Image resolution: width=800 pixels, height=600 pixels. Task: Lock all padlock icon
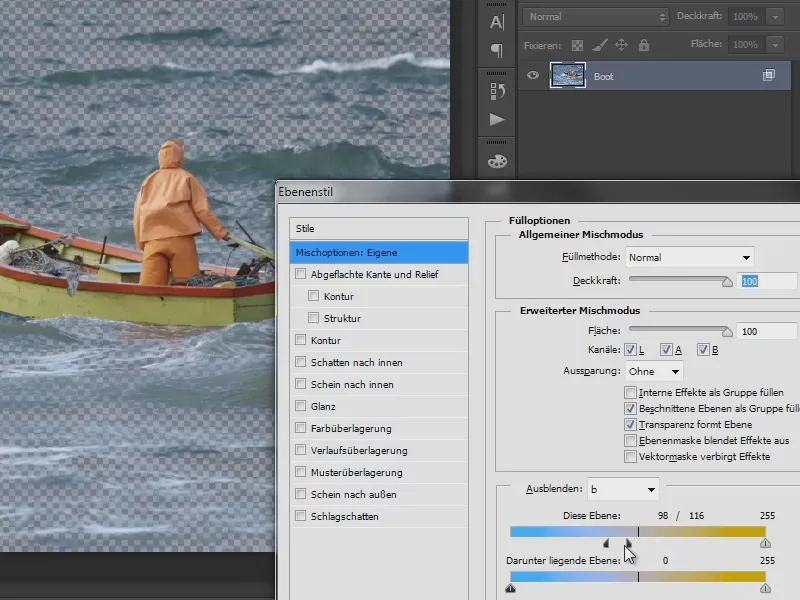644,45
